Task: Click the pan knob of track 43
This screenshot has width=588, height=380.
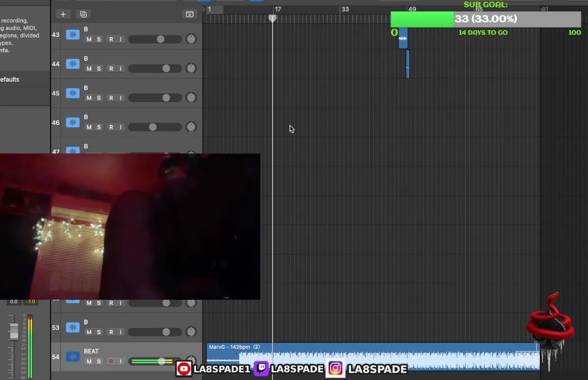Action: (x=191, y=39)
